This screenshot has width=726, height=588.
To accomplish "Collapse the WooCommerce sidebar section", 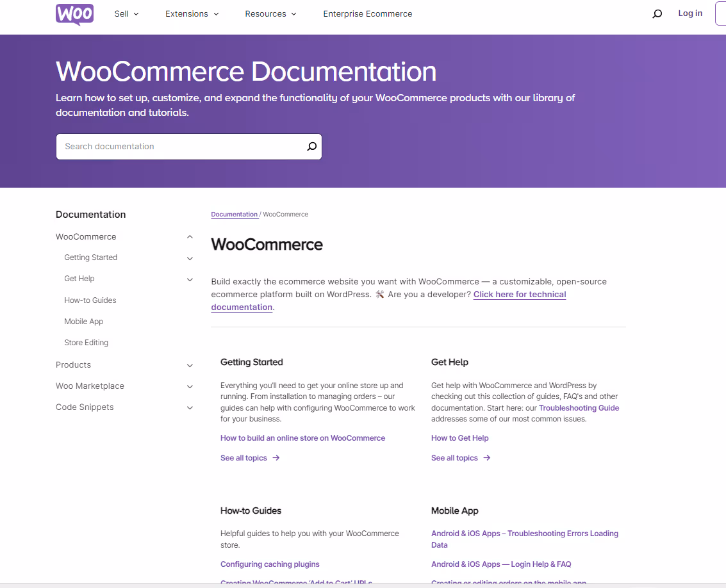I will 190,236.
